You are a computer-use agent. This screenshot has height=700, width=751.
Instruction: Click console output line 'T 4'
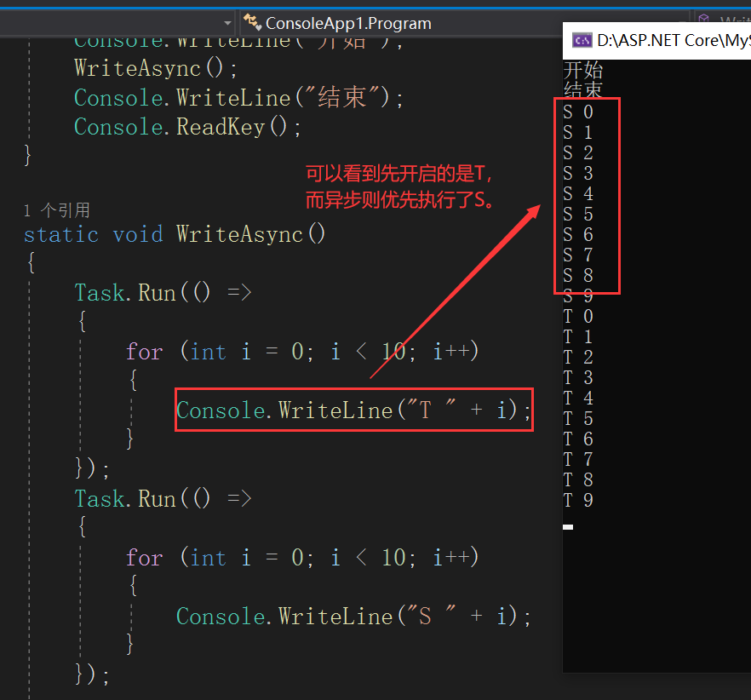578,399
